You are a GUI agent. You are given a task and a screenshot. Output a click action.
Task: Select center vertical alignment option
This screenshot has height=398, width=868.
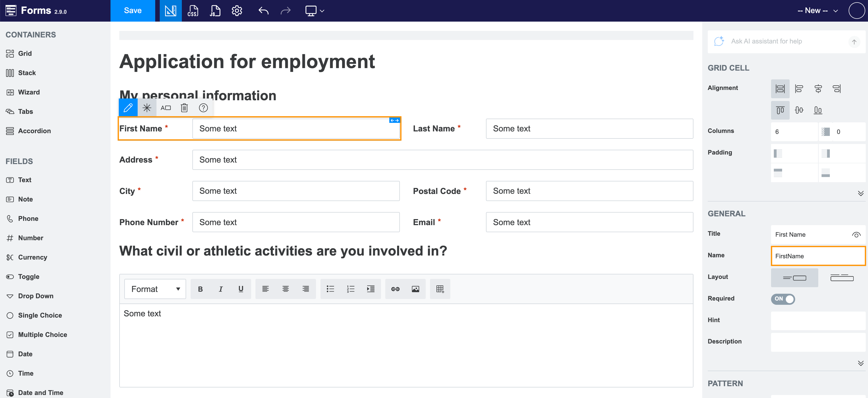click(799, 110)
